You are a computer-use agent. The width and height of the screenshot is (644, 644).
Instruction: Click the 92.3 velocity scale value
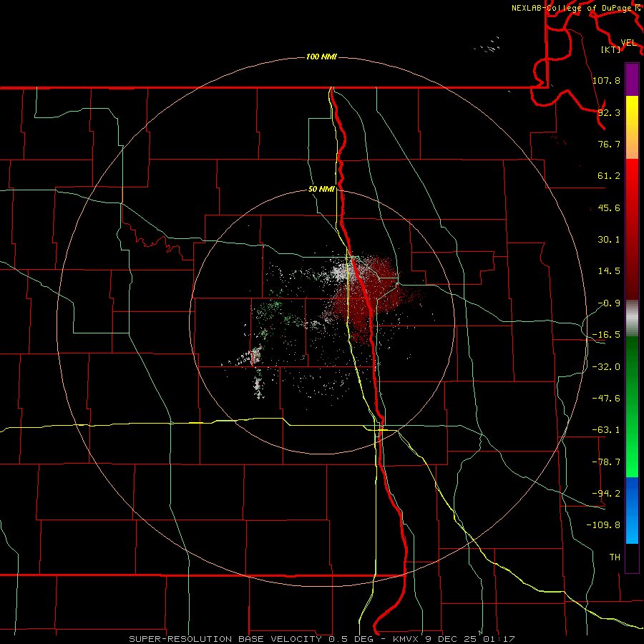point(609,112)
